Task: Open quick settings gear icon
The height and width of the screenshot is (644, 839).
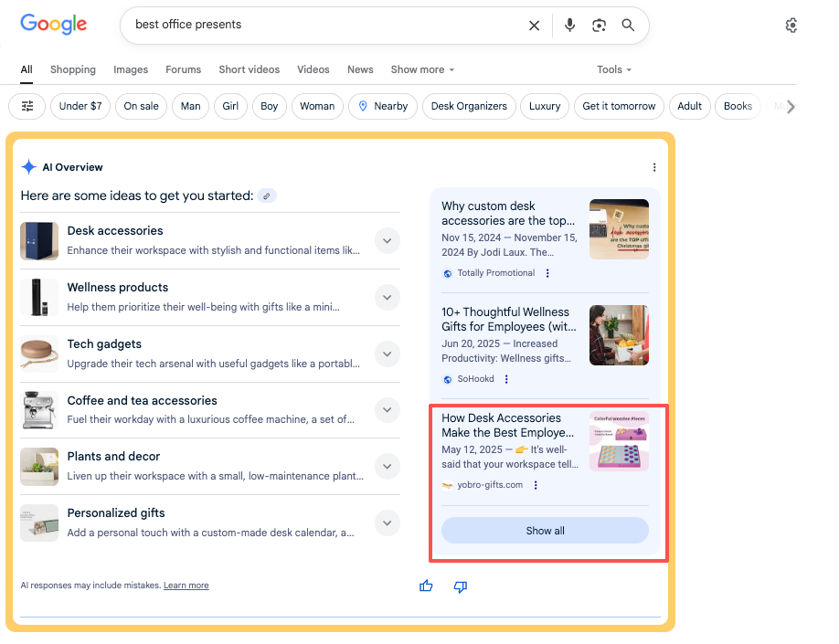Action: (x=791, y=26)
